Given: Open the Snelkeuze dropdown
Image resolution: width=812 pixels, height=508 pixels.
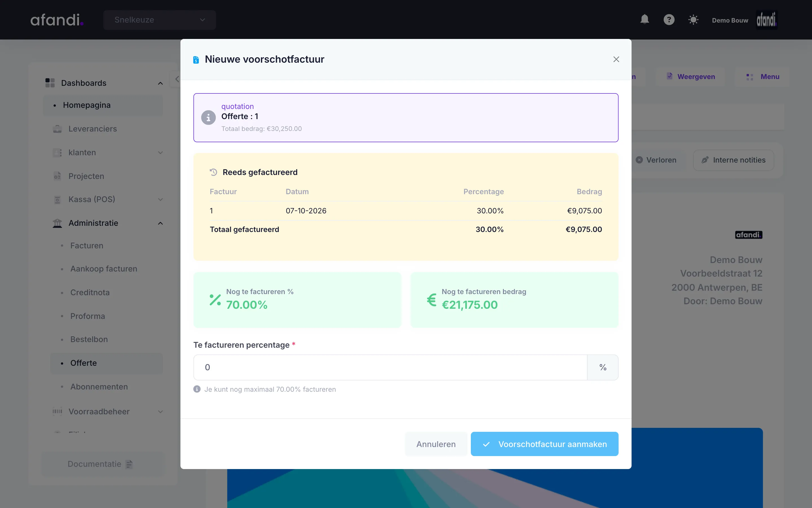Looking at the screenshot, I should click(159, 20).
